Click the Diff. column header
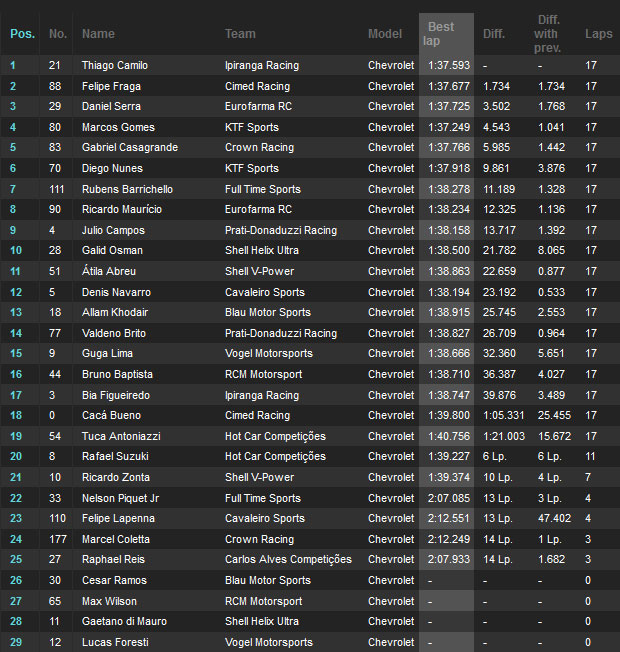This screenshot has width=620, height=652. point(494,34)
